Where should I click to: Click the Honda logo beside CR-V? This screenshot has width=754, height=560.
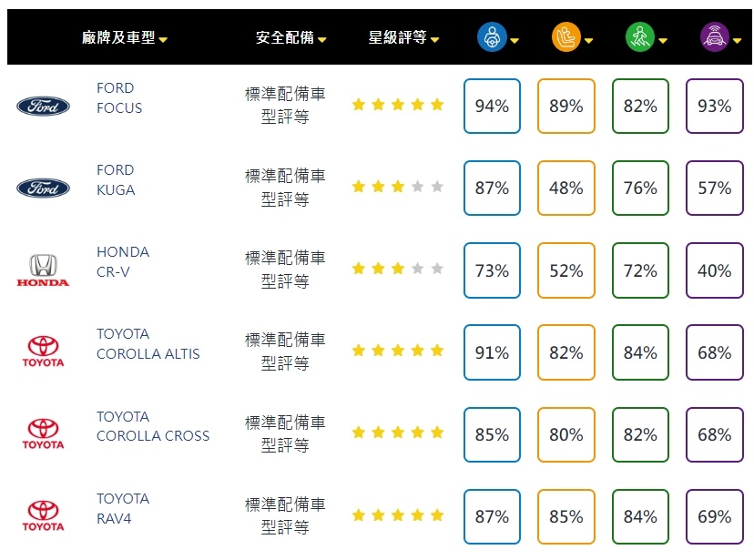43,270
